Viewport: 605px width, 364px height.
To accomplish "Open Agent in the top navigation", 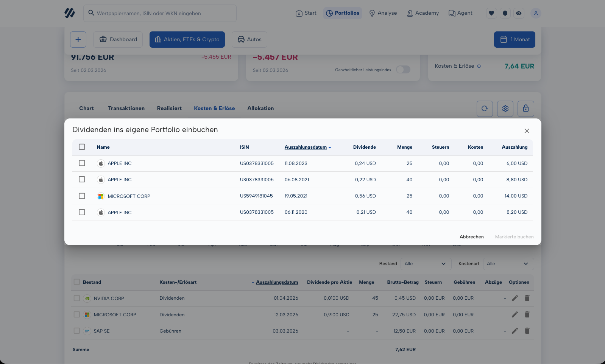I will 460,13.
